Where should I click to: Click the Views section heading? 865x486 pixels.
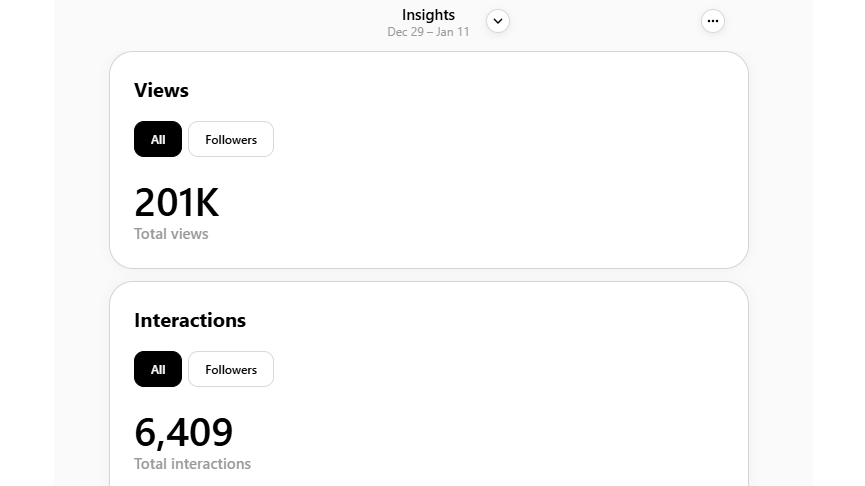click(161, 90)
